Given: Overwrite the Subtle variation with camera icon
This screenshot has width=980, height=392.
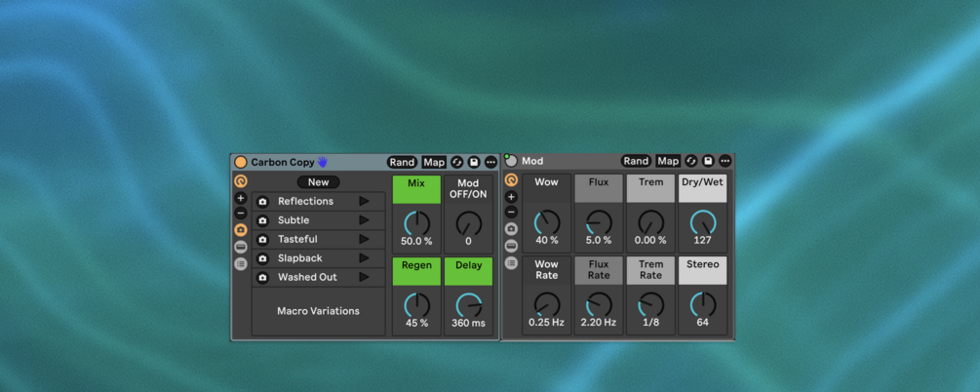Looking at the screenshot, I should pos(262,220).
